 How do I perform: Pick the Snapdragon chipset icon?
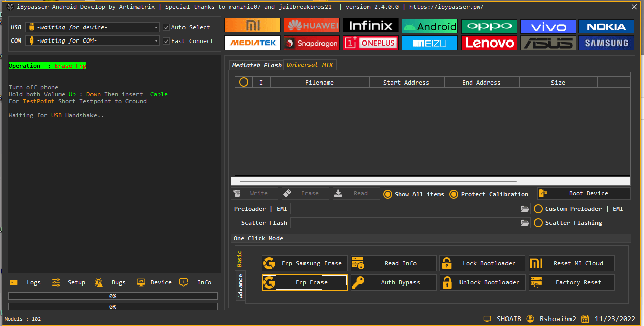tap(311, 43)
